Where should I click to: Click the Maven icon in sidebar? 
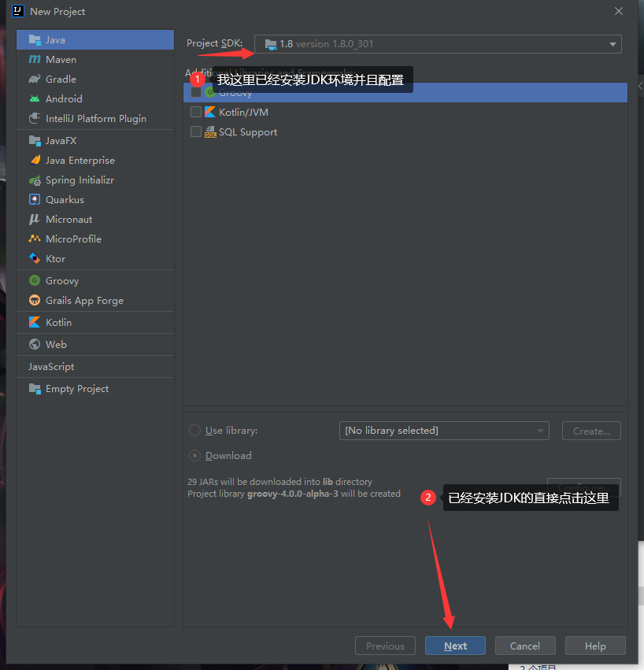click(x=35, y=59)
